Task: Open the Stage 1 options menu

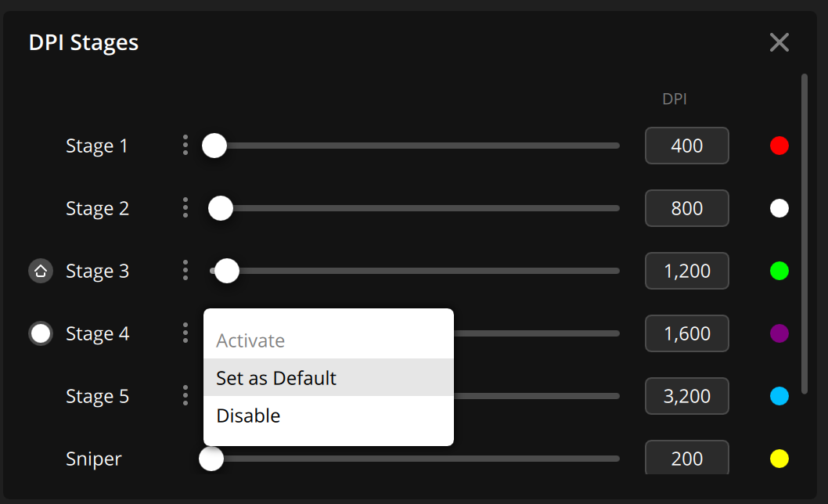Action: point(185,145)
